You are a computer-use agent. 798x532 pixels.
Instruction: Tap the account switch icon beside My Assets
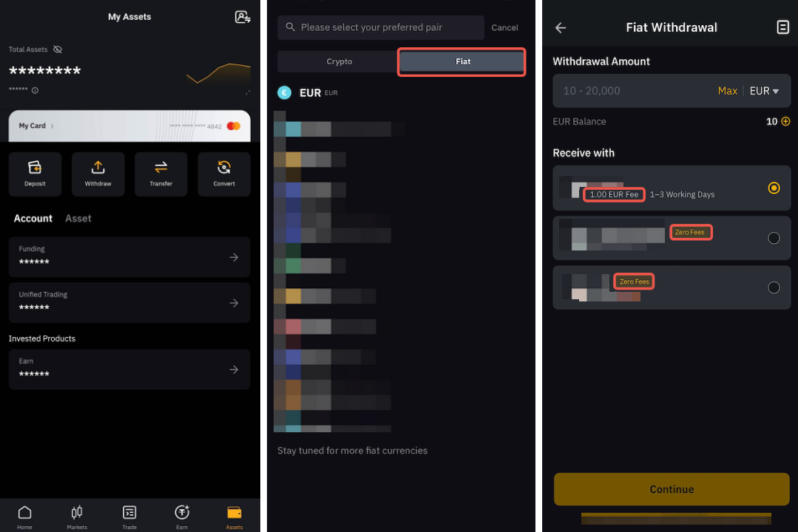(243, 17)
